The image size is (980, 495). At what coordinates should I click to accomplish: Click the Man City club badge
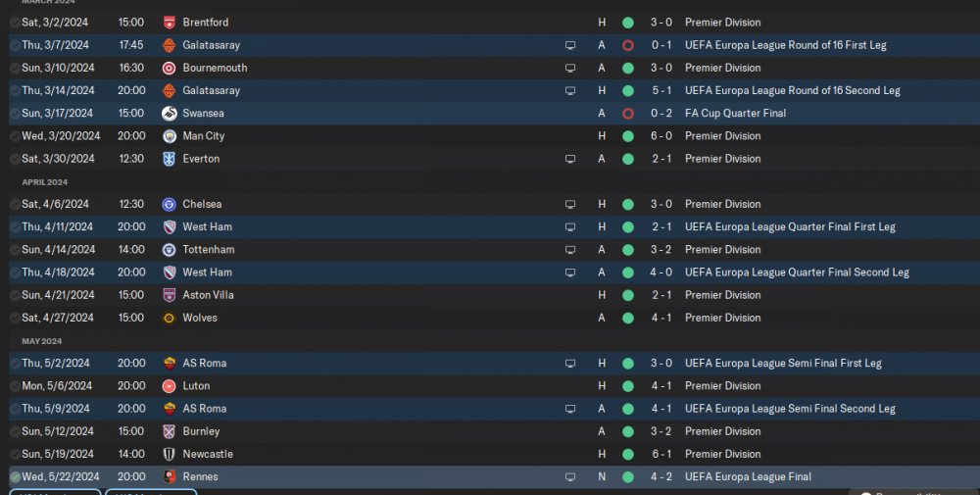(169, 136)
